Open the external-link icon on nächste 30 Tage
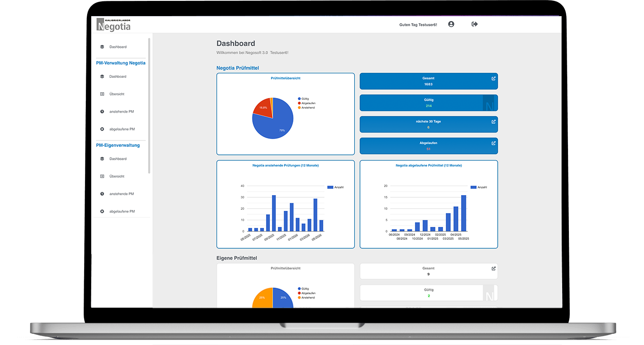 pyautogui.click(x=493, y=121)
